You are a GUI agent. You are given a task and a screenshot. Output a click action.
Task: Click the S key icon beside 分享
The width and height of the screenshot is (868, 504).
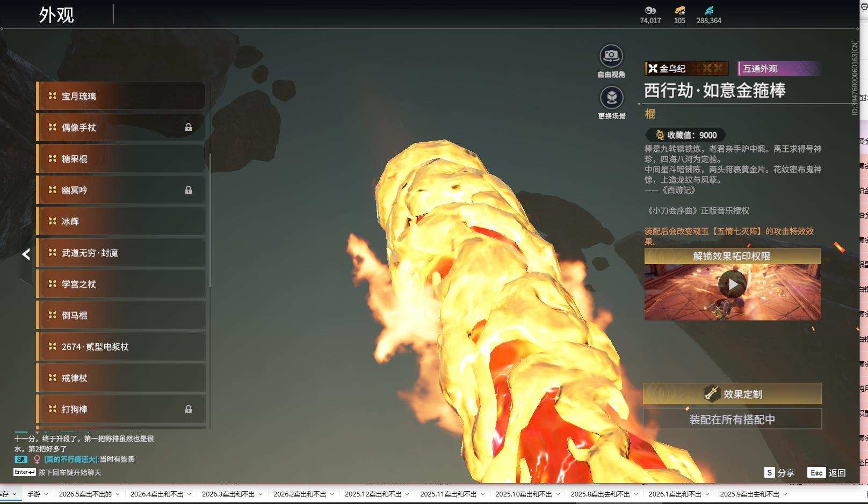770,472
